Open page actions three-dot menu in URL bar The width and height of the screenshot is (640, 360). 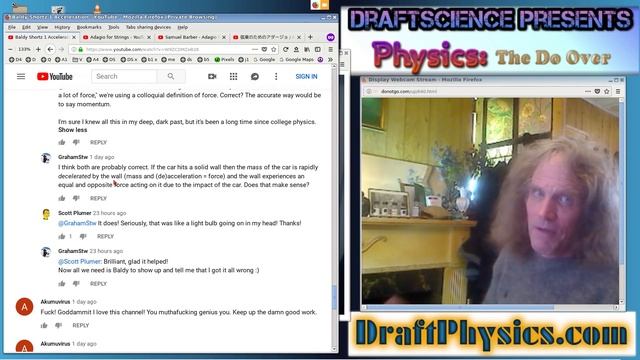[x=255, y=49]
